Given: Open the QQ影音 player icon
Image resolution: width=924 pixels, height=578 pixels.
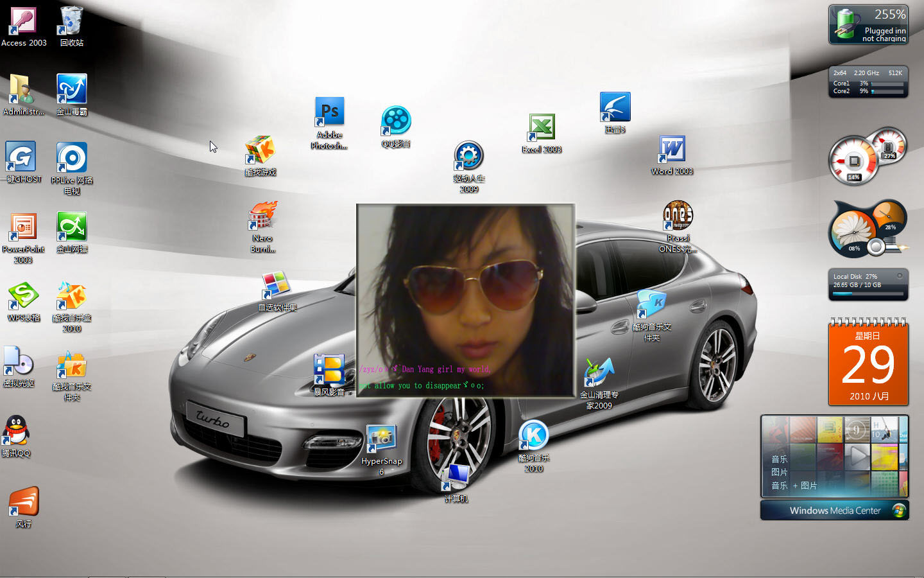Looking at the screenshot, I should click(396, 127).
